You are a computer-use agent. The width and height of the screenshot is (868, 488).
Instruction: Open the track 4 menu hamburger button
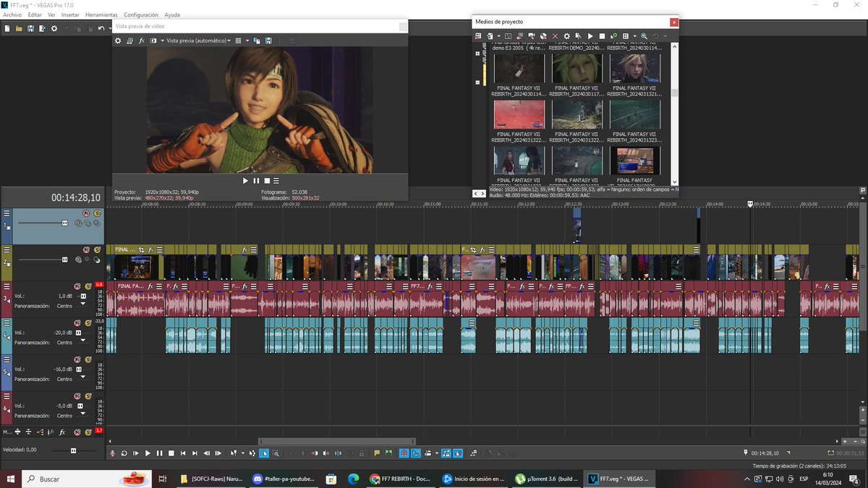tap(7, 322)
